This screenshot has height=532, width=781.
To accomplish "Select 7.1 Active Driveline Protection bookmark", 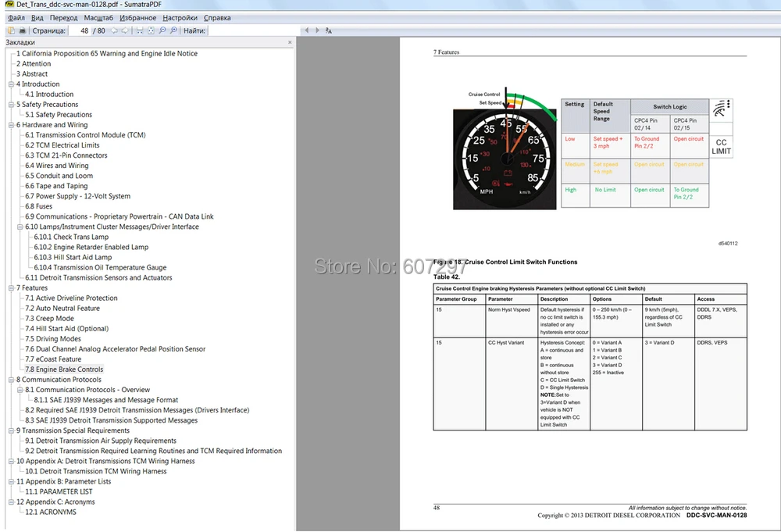I will coord(71,298).
